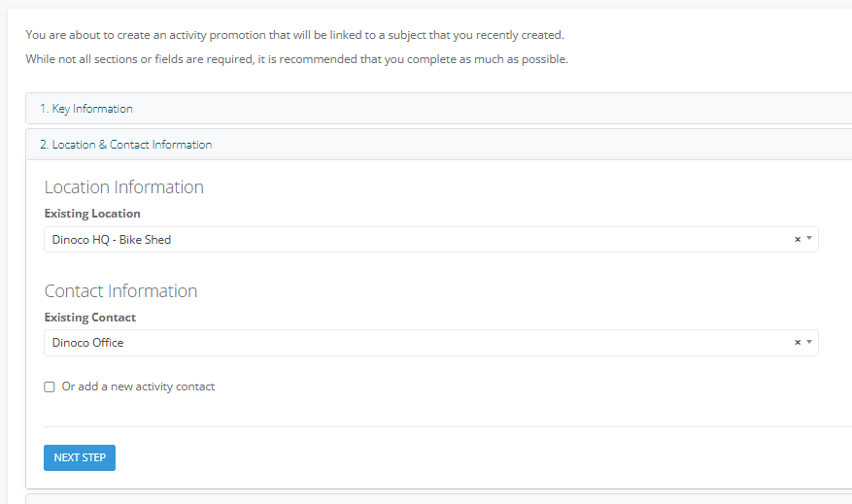Click the 'You are about to create' intro sentence
This screenshot has height=504, width=852.
coord(294,35)
